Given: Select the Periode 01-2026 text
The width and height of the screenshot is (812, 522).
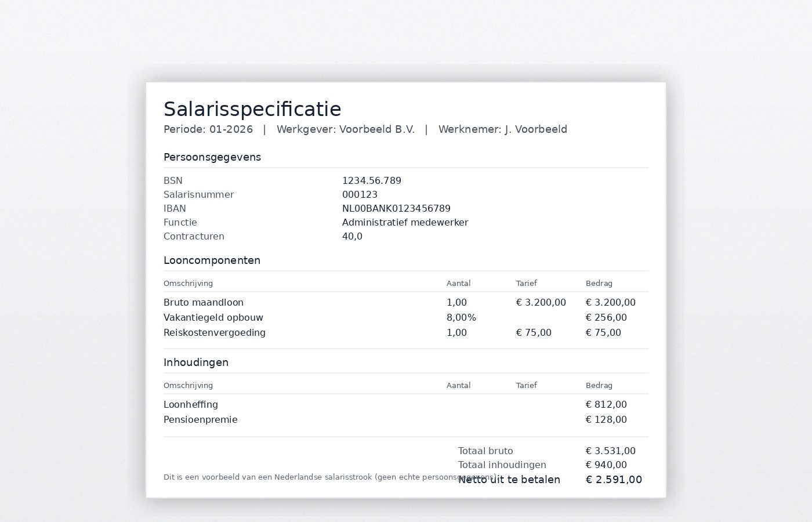Looking at the screenshot, I should point(208,129).
